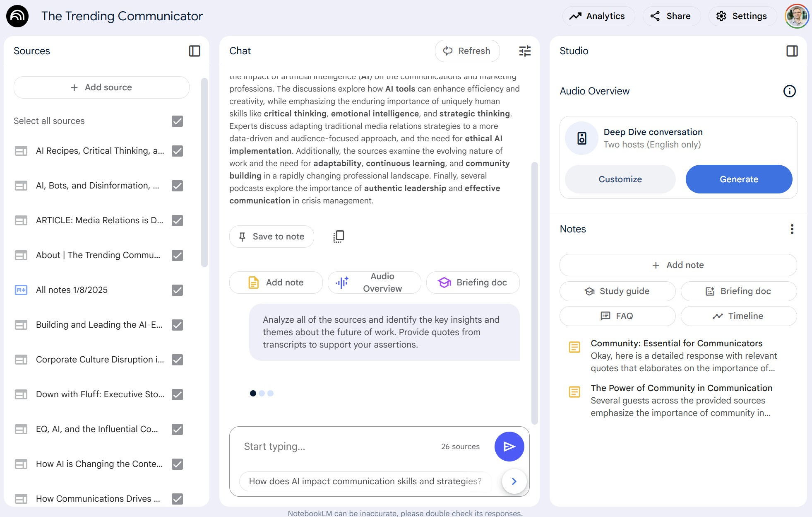This screenshot has height=517, width=812.
Task: Click the NotebookLM logo icon
Action: tap(17, 16)
